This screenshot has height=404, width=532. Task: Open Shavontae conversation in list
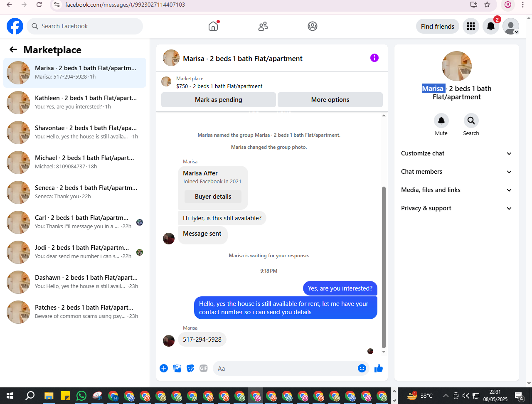pyautogui.click(x=75, y=133)
